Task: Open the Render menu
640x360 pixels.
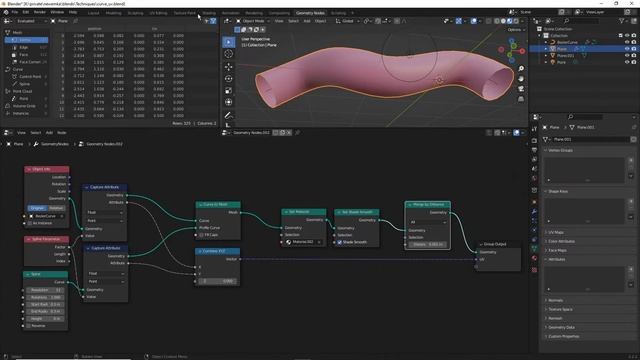Action: click(x=40, y=12)
